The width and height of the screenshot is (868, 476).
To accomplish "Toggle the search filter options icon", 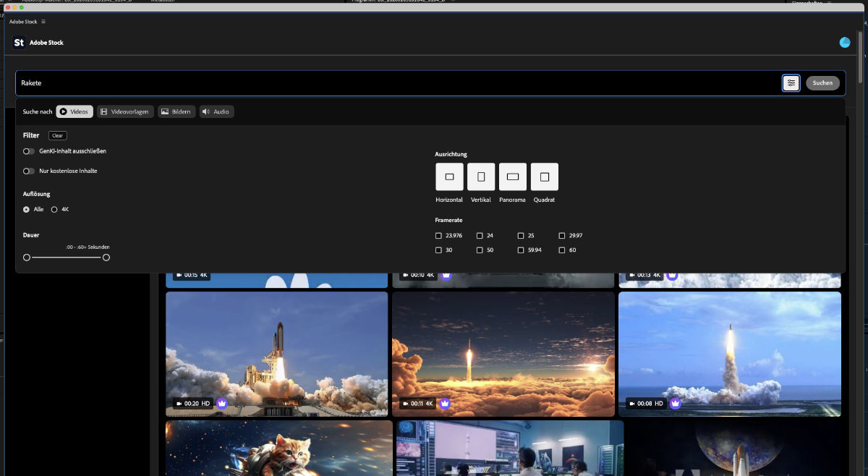I will (791, 83).
